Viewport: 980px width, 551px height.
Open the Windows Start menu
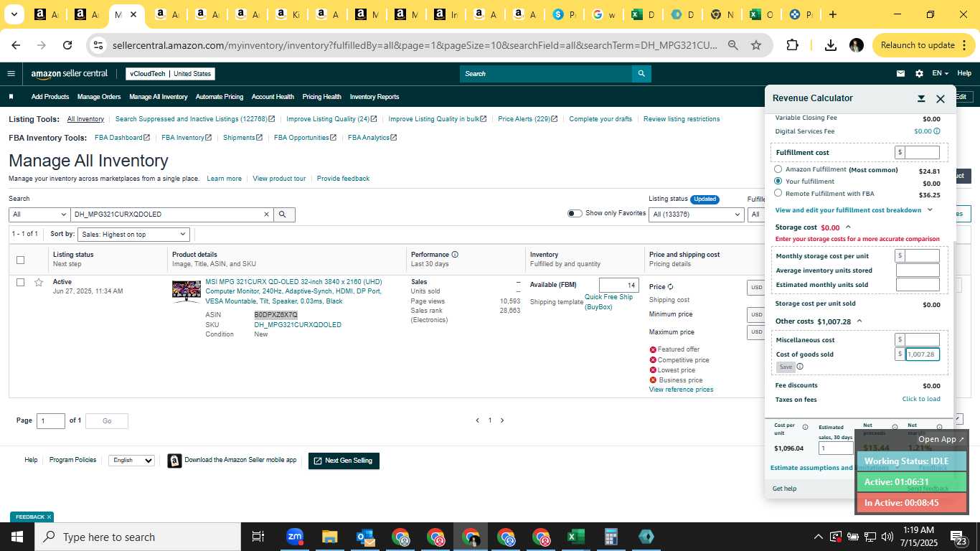click(x=17, y=537)
